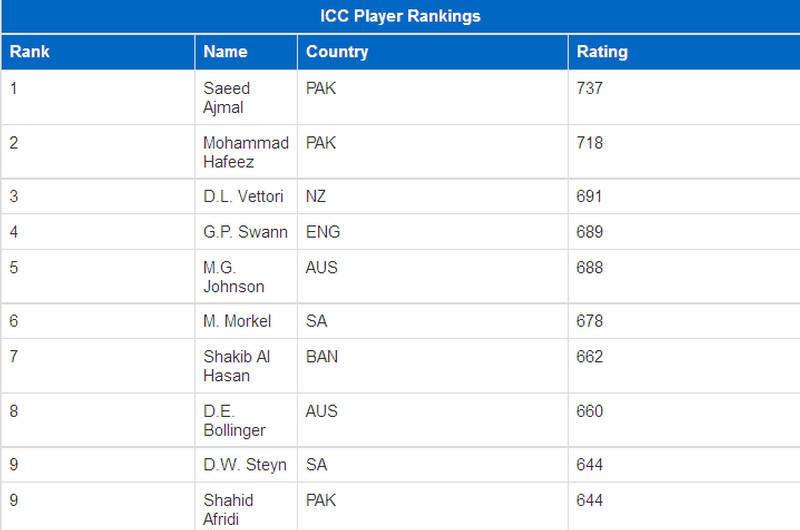Image resolution: width=800 pixels, height=530 pixels.
Task: Select the 678 rating for Morkel
Action: (589, 321)
